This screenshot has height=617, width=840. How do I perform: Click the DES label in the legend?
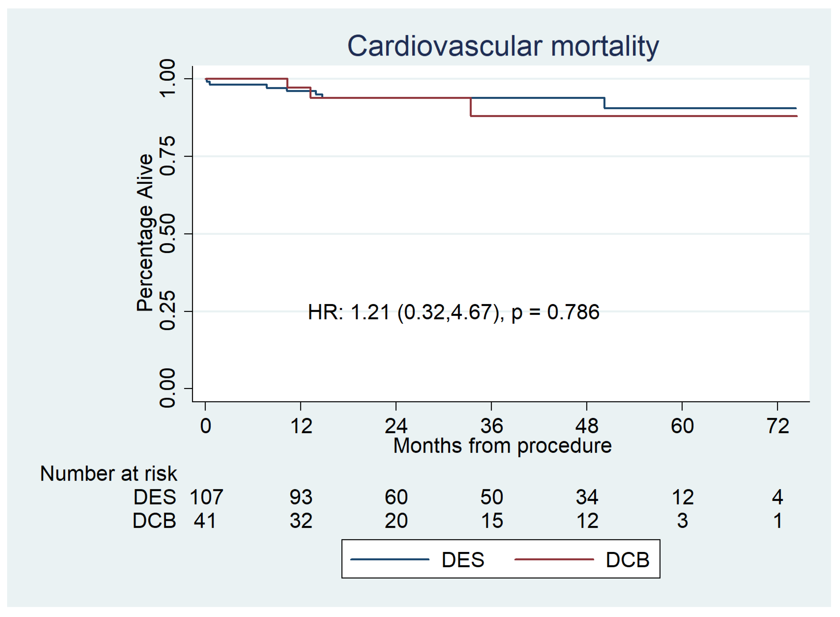[x=463, y=560]
